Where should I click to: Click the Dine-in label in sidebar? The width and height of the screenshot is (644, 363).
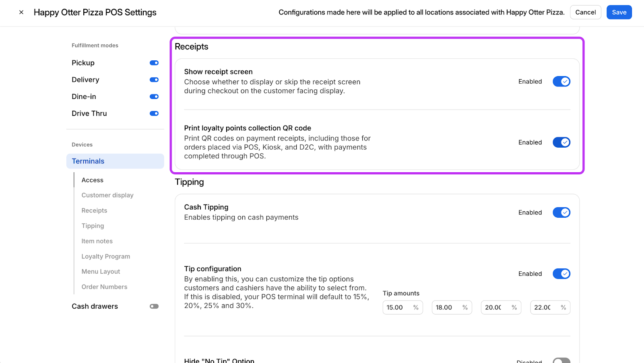tap(84, 97)
